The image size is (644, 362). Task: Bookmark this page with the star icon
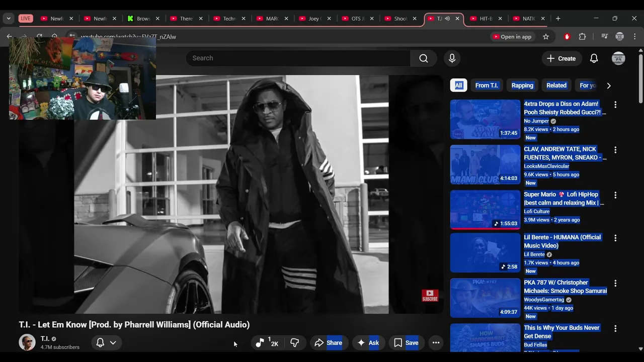click(546, 37)
